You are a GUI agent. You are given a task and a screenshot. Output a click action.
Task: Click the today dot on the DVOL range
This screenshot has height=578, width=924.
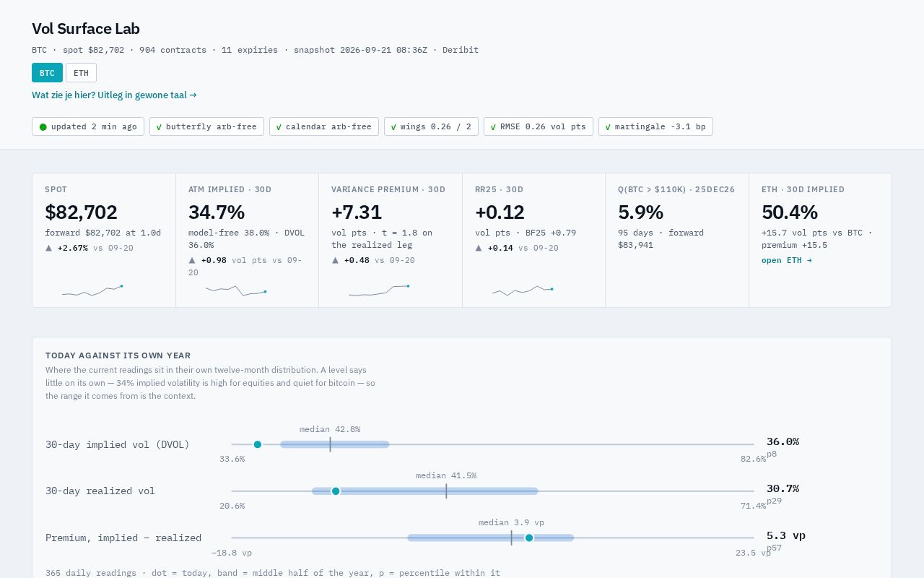258,444
